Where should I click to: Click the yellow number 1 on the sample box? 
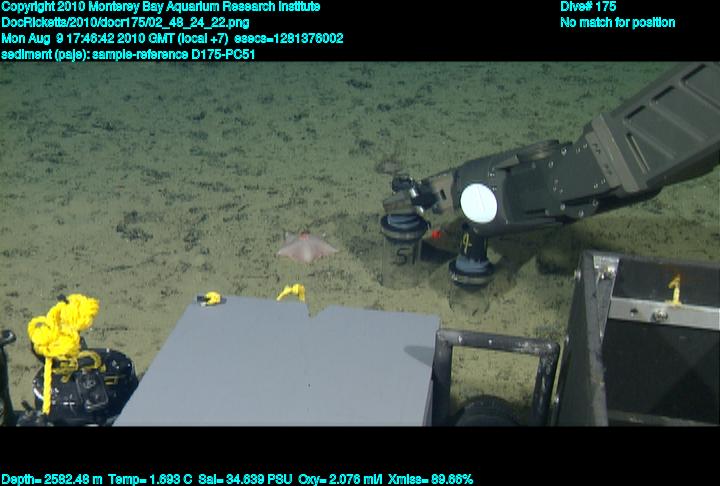[675, 289]
